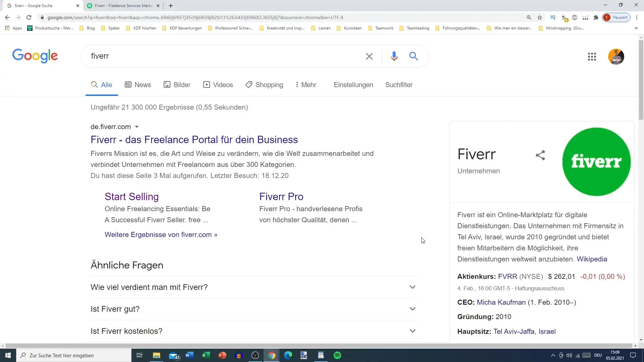
Task: Open the Fiverr Pro sitelink
Action: pos(281,197)
